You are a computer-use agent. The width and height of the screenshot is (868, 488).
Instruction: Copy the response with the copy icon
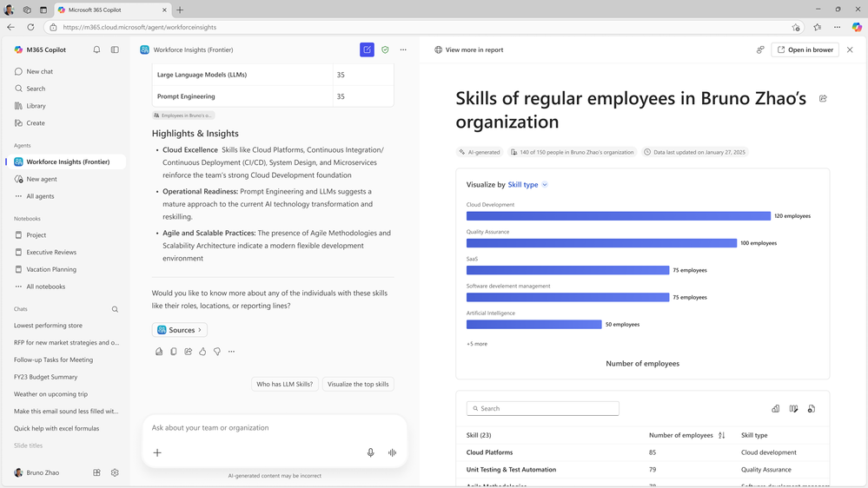tap(173, 352)
